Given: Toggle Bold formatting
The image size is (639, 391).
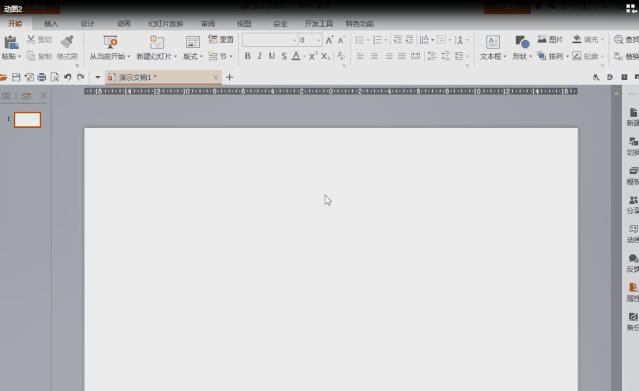Looking at the screenshot, I should pos(247,56).
